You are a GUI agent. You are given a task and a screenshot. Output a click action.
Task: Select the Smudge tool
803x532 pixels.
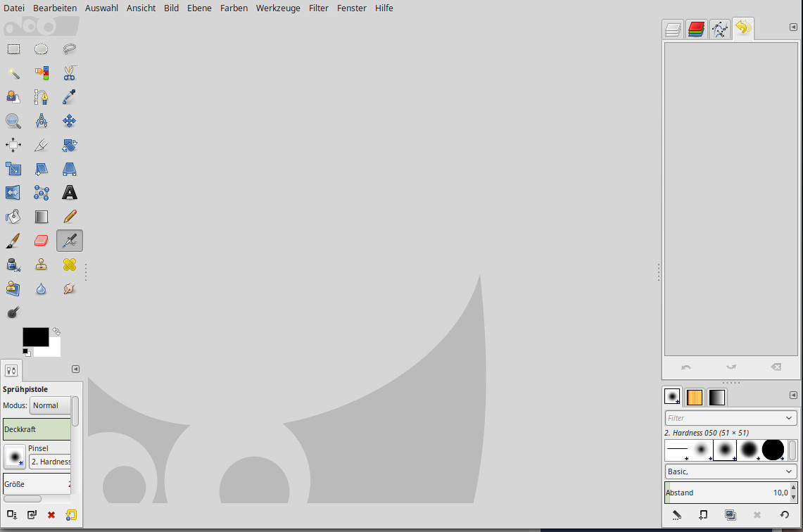pos(69,289)
